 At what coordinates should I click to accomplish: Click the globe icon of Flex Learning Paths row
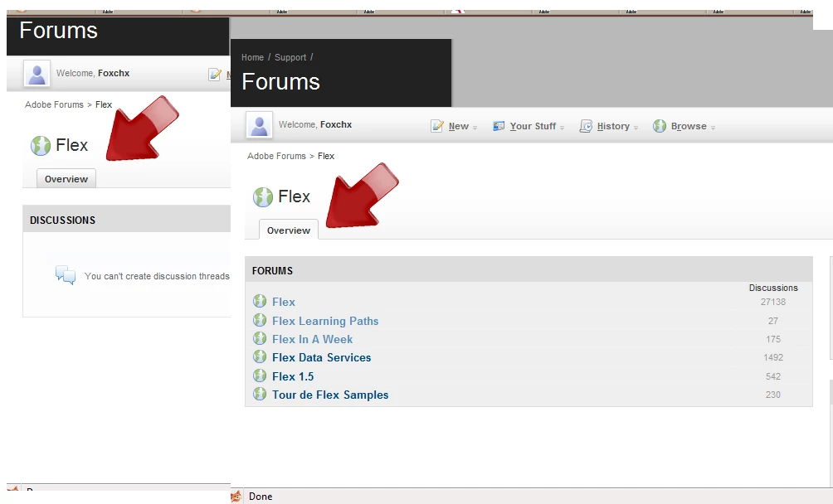pyautogui.click(x=259, y=320)
